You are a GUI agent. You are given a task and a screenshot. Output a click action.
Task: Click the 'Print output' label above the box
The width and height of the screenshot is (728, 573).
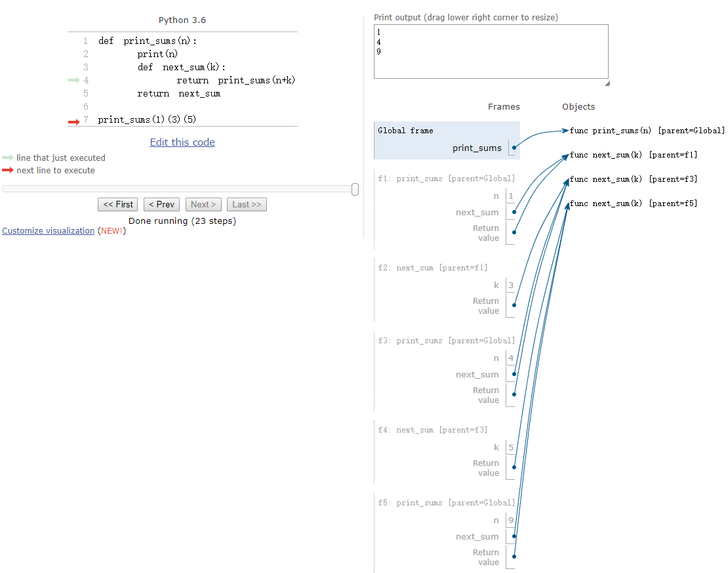coord(466,18)
